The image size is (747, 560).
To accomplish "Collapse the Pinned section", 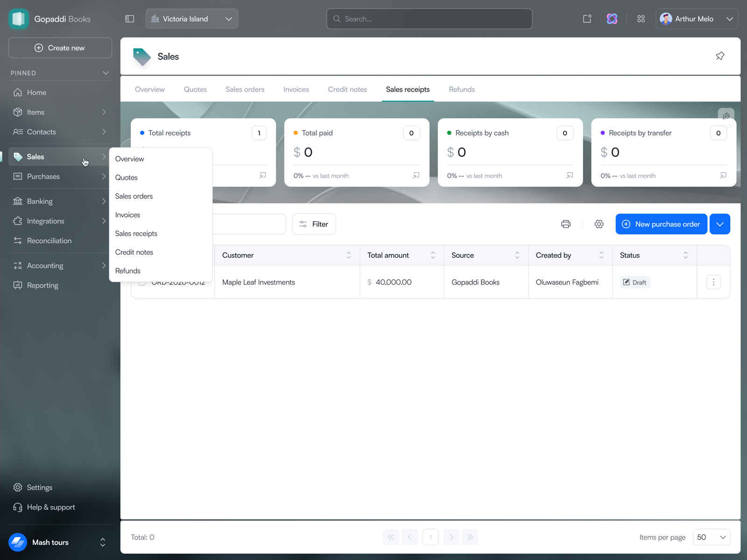I will (106, 73).
